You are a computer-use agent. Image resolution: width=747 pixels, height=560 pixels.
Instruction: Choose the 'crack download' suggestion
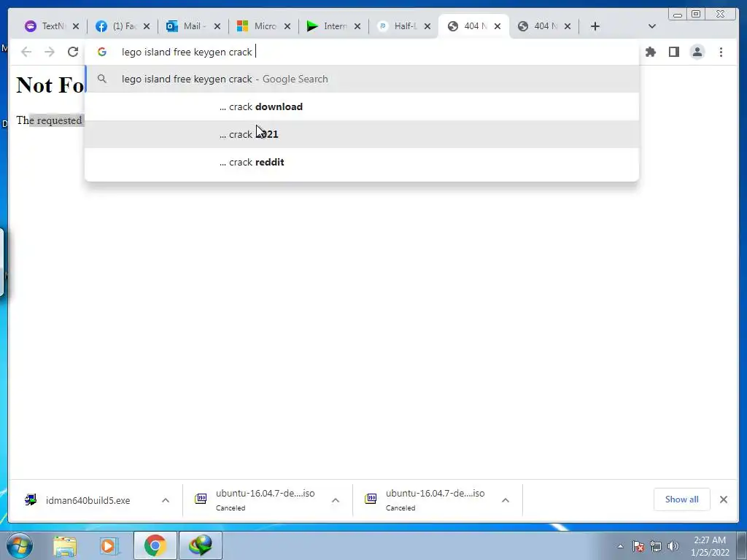[362, 106]
